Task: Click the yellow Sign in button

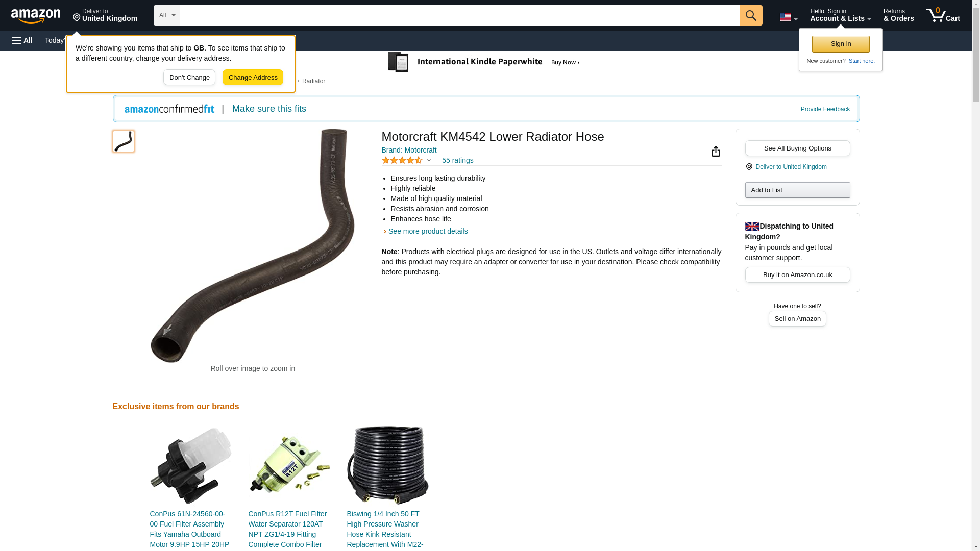Action: tap(841, 44)
